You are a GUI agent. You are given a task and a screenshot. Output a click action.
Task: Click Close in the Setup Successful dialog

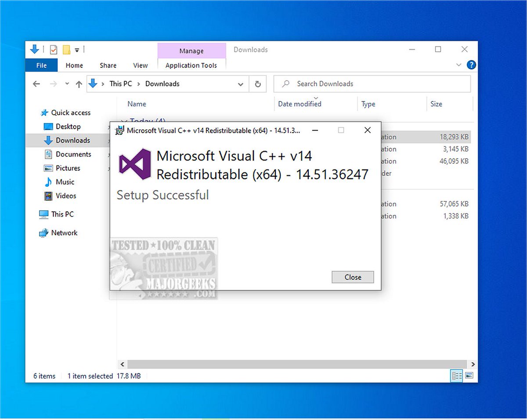pos(353,277)
